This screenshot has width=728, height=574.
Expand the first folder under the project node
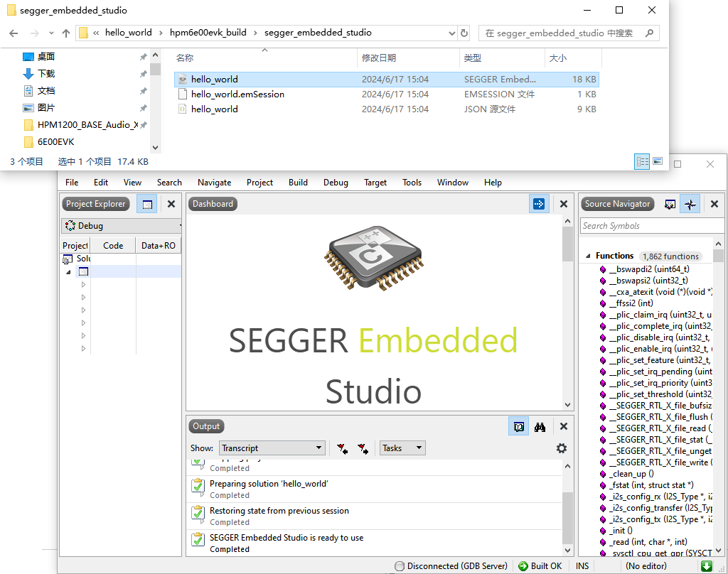(x=84, y=284)
